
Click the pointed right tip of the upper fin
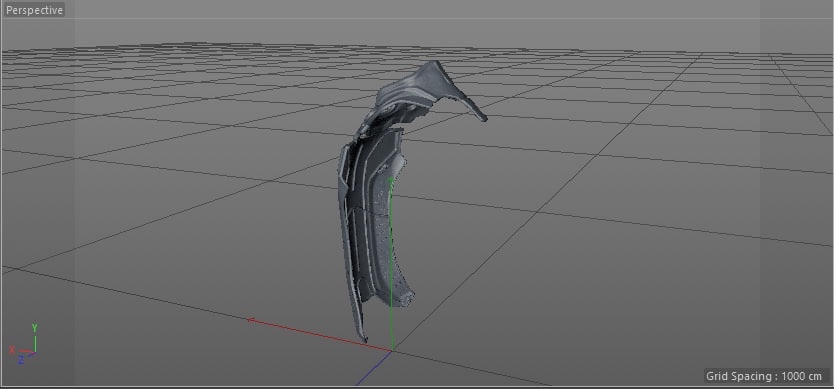point(481,118)
